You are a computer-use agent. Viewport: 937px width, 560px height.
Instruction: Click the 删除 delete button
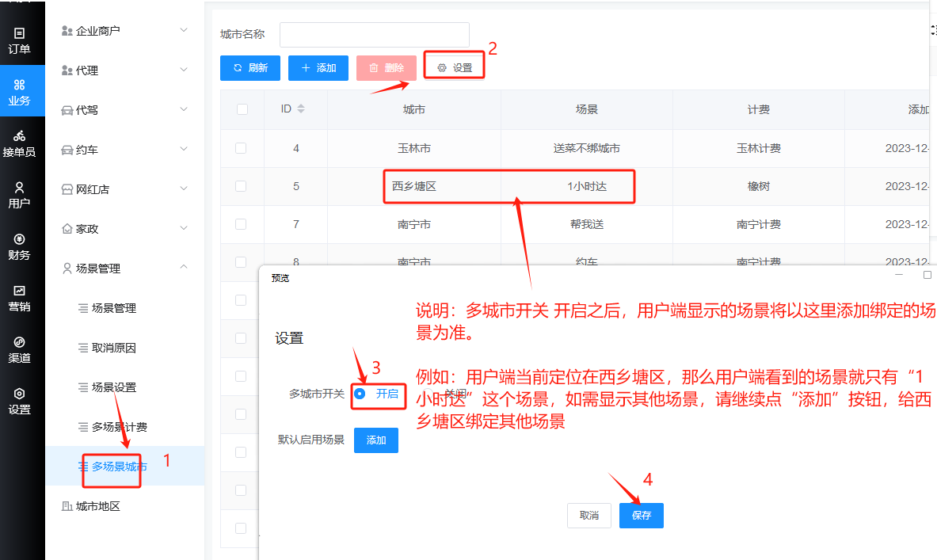pos(387,67)
